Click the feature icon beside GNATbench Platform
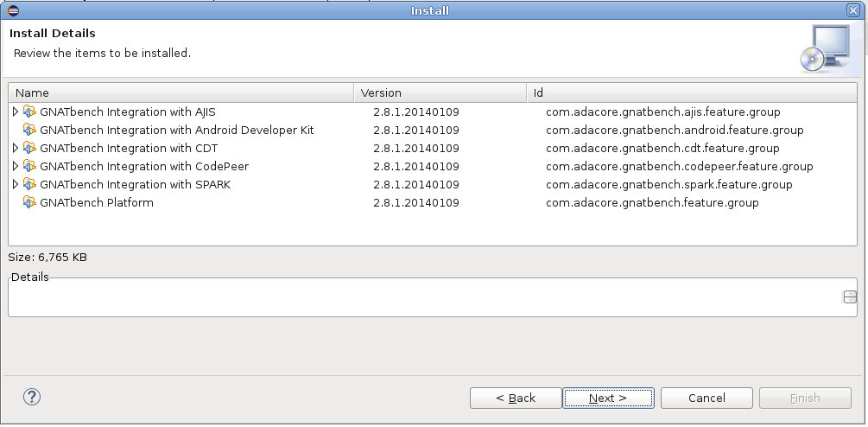Screen dimensions: 868x427 pos(29,203)
